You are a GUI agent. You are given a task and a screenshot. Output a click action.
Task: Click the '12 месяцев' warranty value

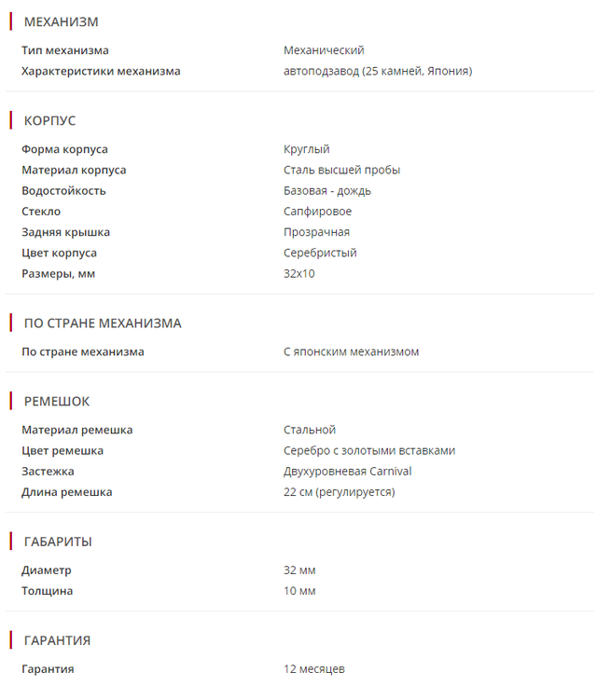point(314,669)
